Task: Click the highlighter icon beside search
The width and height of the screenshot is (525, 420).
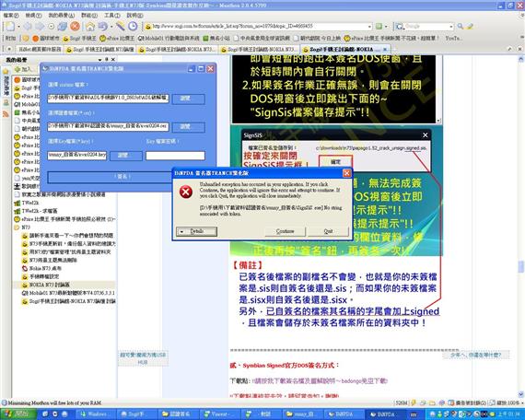Action: (470, 26)
